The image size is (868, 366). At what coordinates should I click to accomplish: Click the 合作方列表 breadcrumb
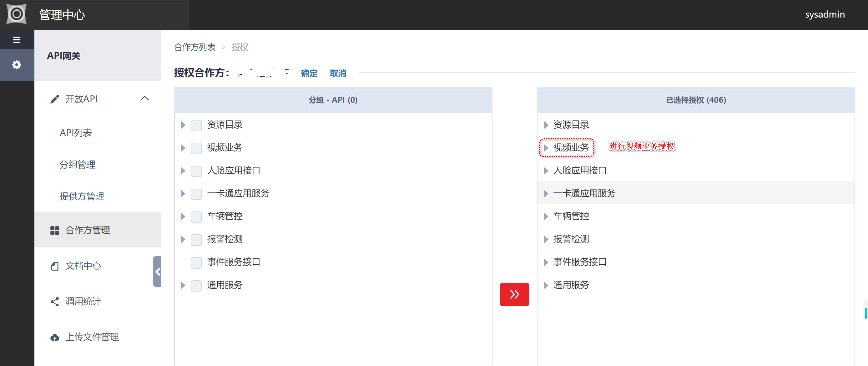pos(195,47)
